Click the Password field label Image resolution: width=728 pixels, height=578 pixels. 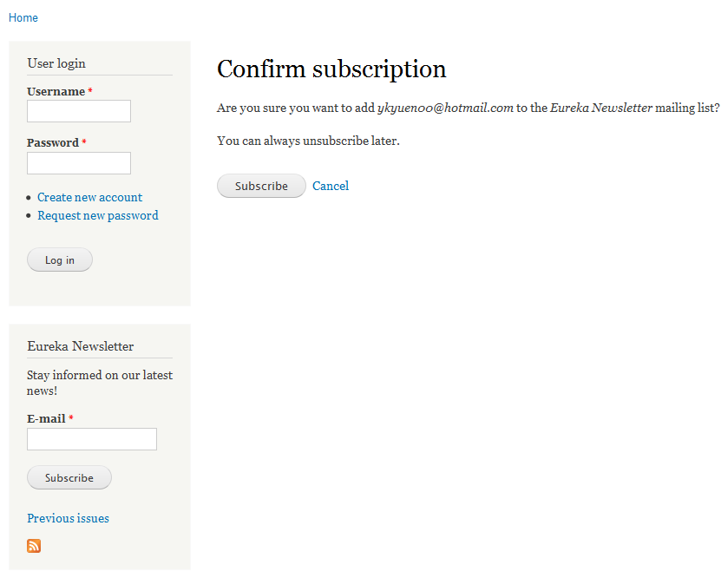(x=52, y=142)
